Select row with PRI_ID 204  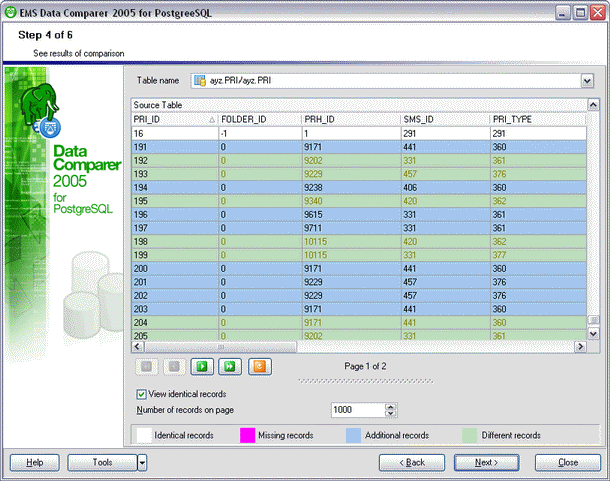click(359, 323)
